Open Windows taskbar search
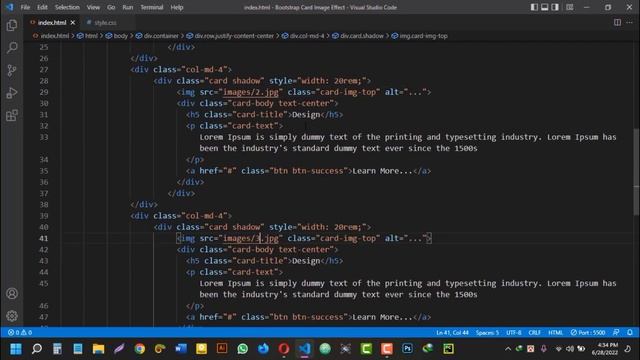 coord(37,349)
